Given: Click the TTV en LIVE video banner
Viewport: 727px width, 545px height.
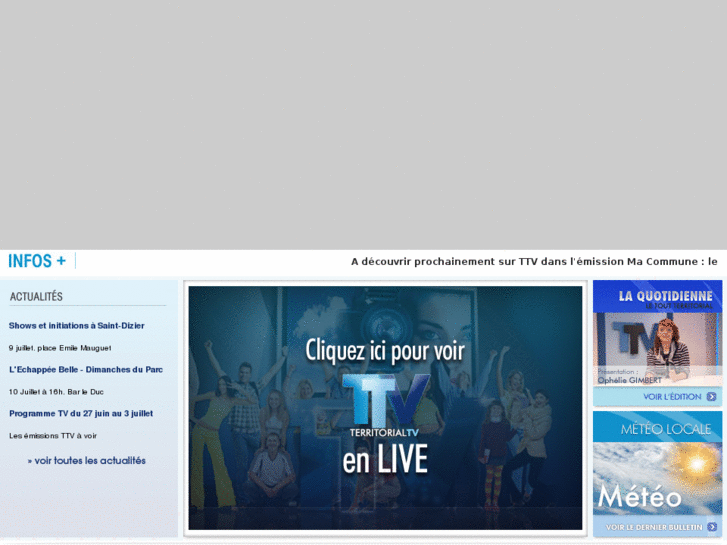Looking at the screenshot, I should pos(385,408).
